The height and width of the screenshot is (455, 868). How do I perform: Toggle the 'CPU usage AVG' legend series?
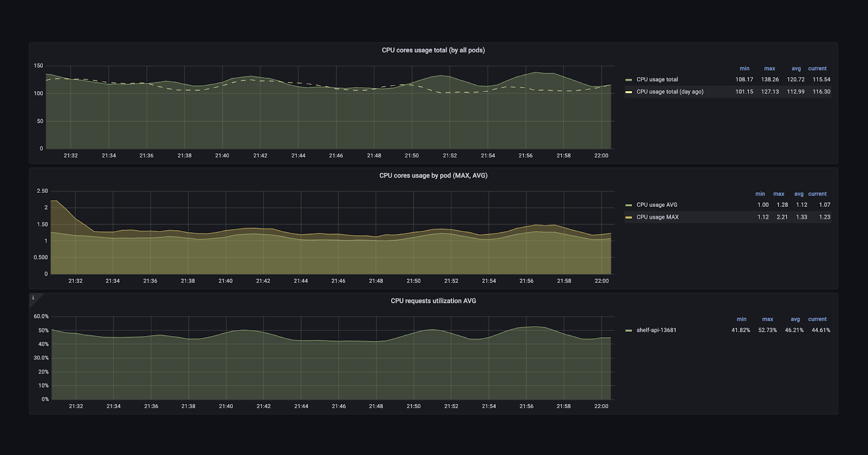click(x=656, y=205)
